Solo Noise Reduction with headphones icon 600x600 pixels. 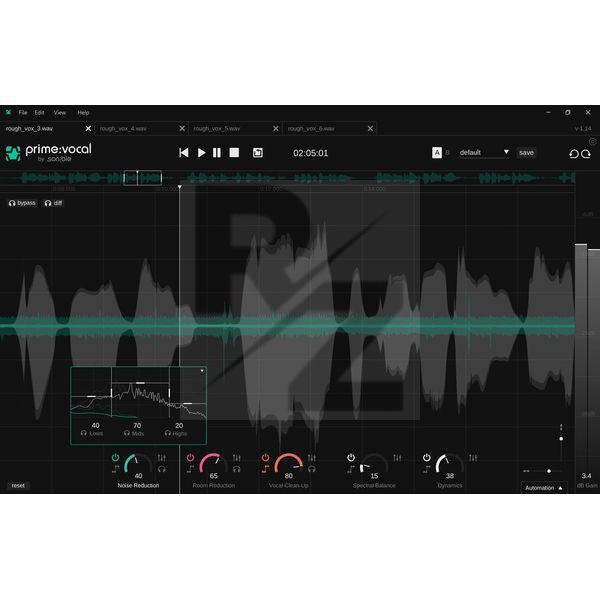[x=161, y=469]
